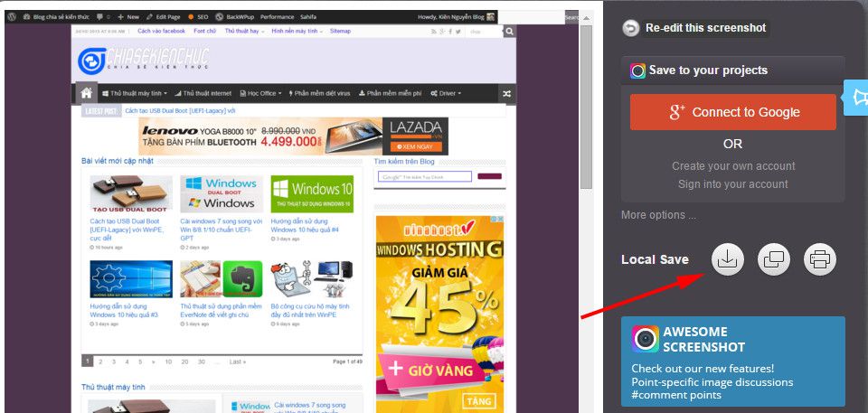Click the megaphone feedback tab icon
The image size is (868, 413).
[857, 98]
